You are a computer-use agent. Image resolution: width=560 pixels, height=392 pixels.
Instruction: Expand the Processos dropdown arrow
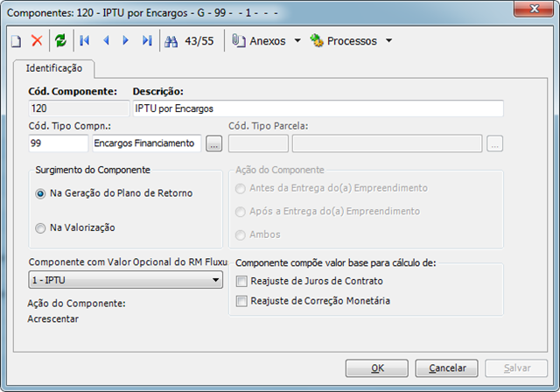388,41
